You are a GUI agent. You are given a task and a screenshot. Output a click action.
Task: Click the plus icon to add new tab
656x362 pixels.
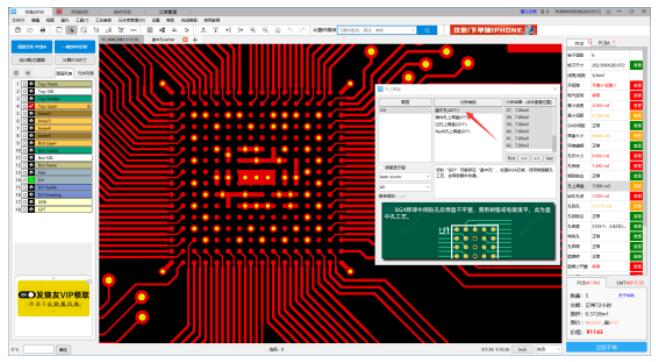195,40
